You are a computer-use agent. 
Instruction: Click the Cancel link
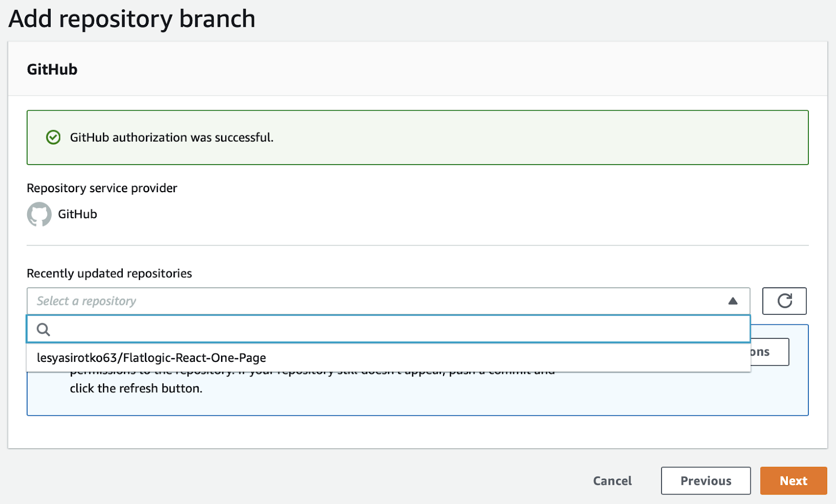pyautogui.click(x=612, y=480)
